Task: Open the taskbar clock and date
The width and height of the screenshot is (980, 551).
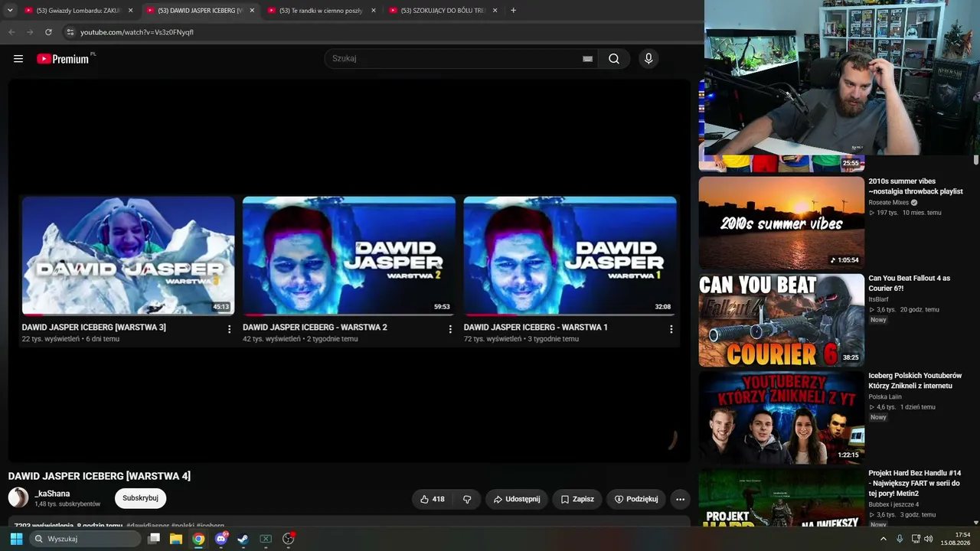Action: click(x=955, y=539)
